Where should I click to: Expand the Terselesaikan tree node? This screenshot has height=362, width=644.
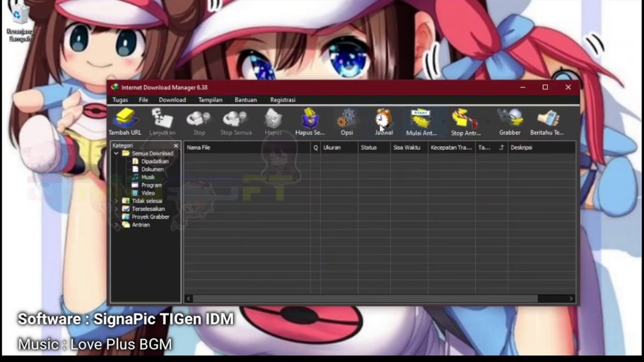tap(117, 209)
